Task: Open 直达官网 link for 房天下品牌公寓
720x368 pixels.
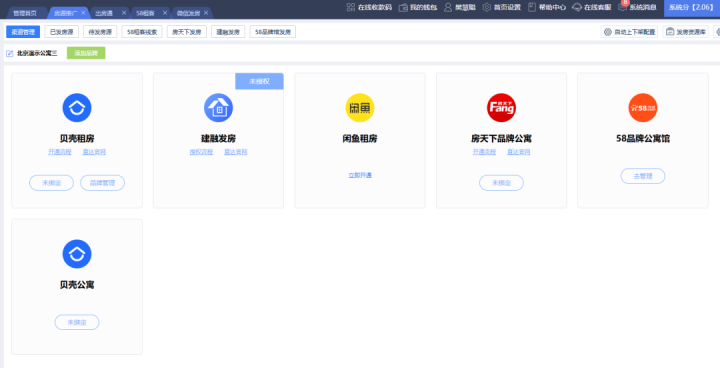Action: click(518, 152)
